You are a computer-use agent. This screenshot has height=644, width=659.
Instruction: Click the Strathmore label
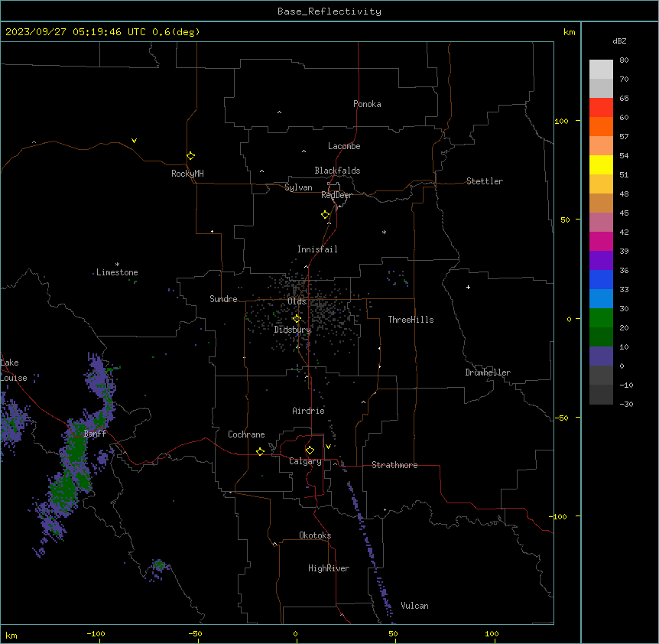click(x=394, y=465)
